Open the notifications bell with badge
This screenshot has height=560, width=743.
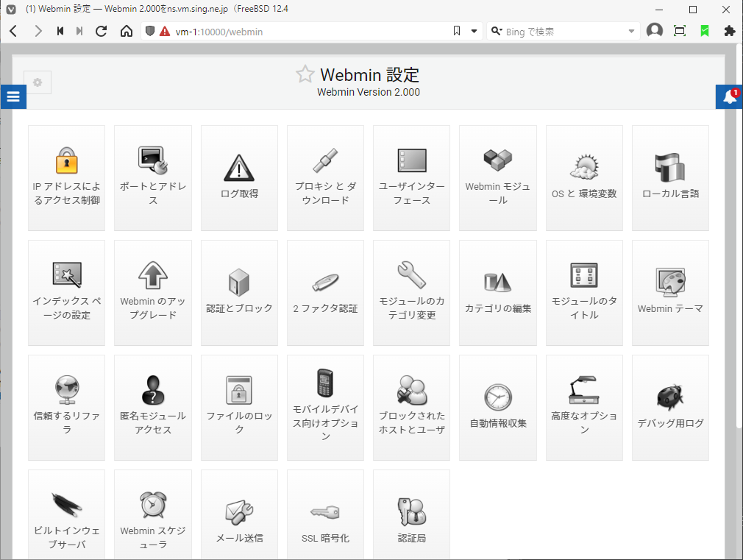[x=729, y=96]
